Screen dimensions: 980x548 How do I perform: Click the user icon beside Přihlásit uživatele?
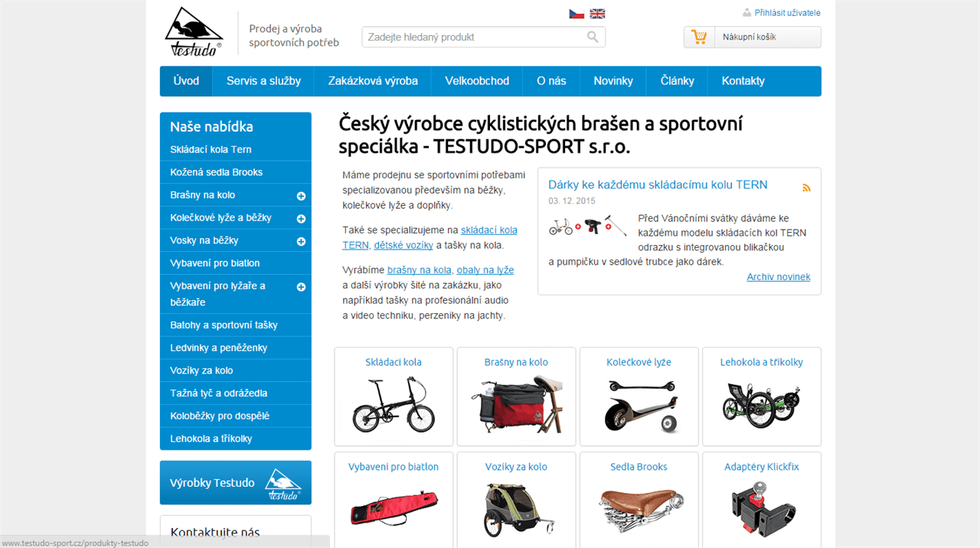click(746, 13)
